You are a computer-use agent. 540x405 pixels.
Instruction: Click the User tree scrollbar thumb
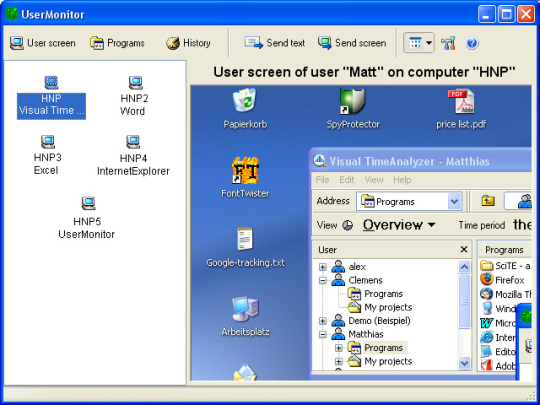[x=464, y=301]
